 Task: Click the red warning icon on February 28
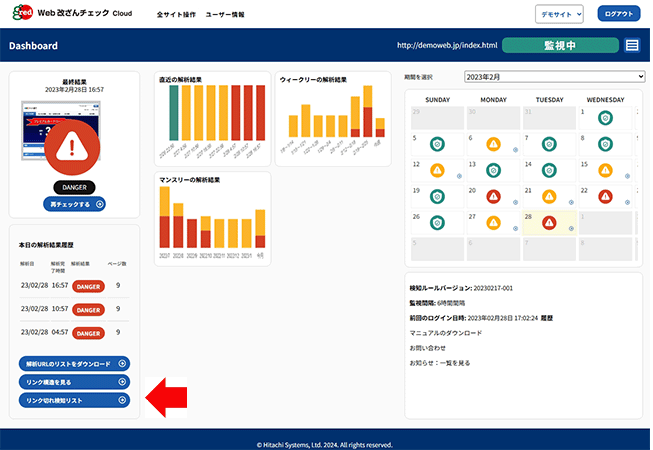(x=548, y=223)
